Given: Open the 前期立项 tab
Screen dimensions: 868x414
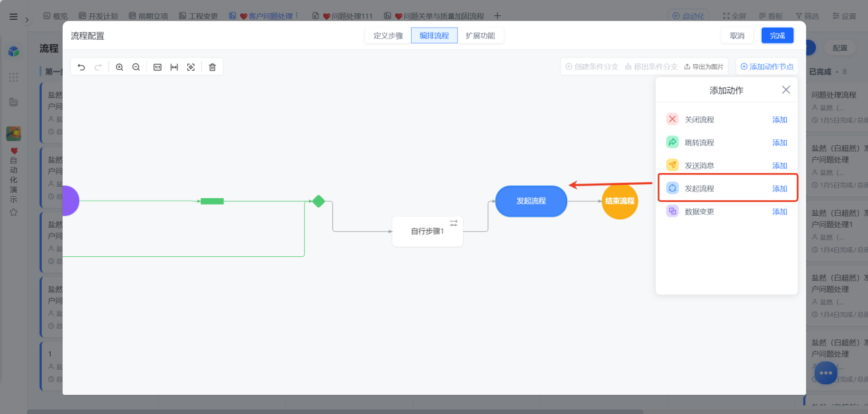Looking at the screenshot, I should [148, 15].
